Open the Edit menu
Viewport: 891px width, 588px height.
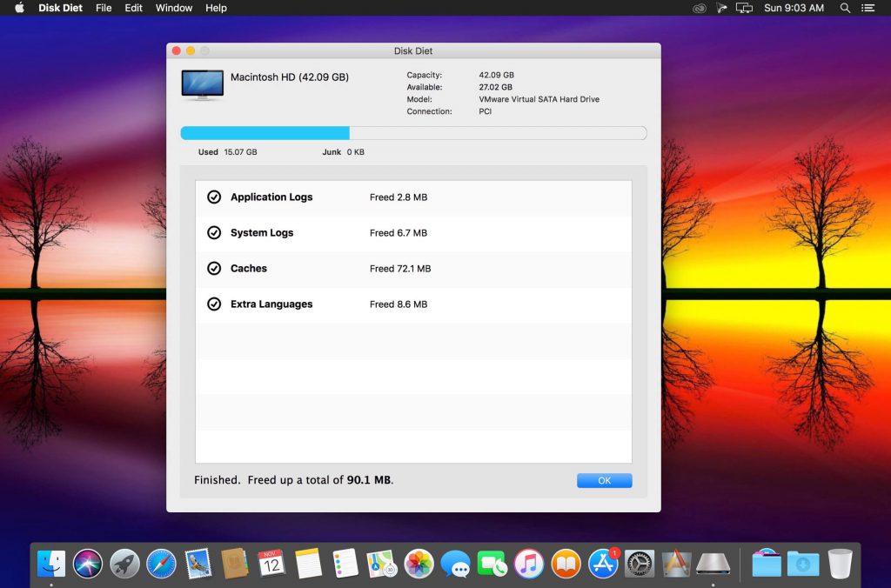click(133, 8)
